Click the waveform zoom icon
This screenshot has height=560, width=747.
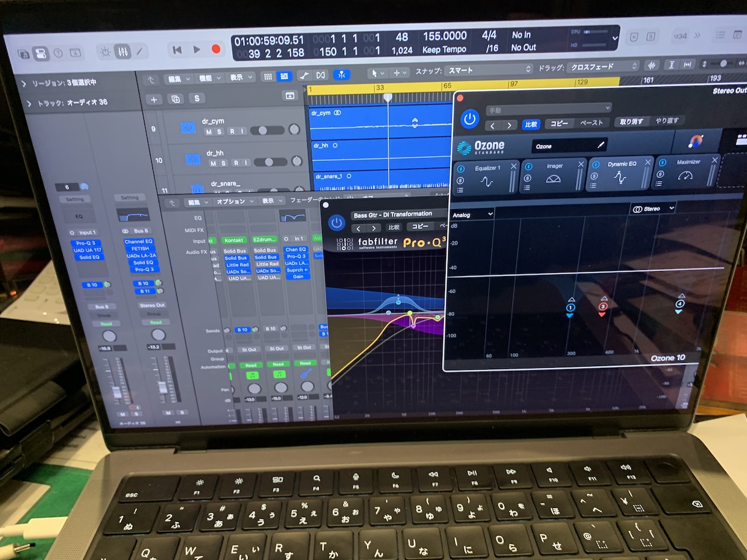coord(652,65)
